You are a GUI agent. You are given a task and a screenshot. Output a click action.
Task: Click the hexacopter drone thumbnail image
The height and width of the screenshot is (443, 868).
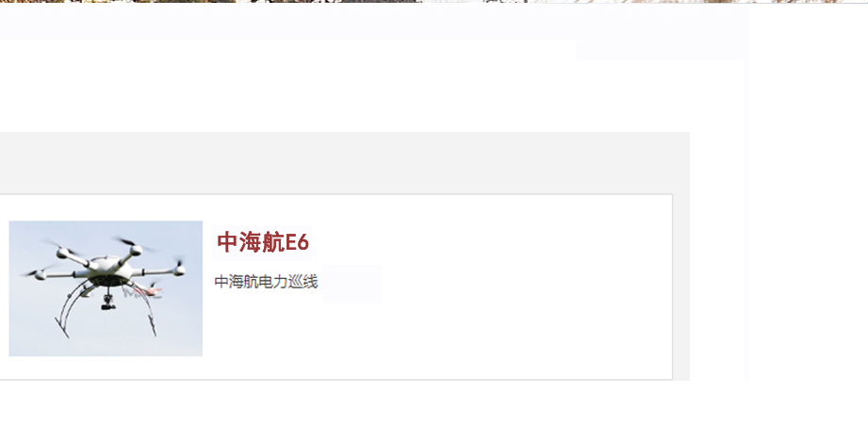pos(106,288)
